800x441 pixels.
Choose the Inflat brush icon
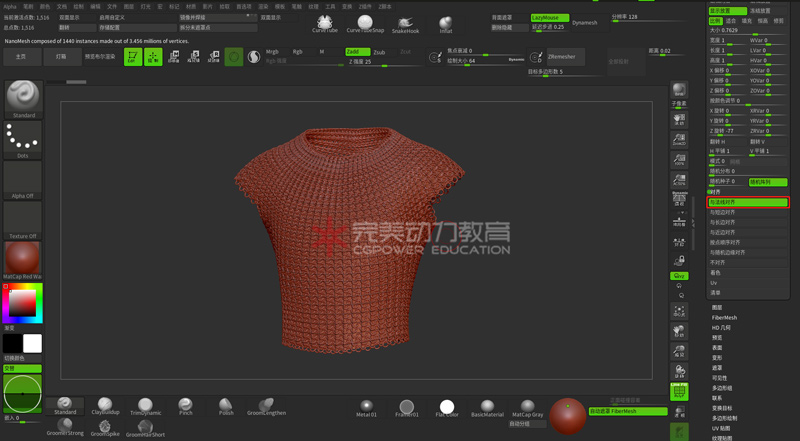tap(446, 24)
